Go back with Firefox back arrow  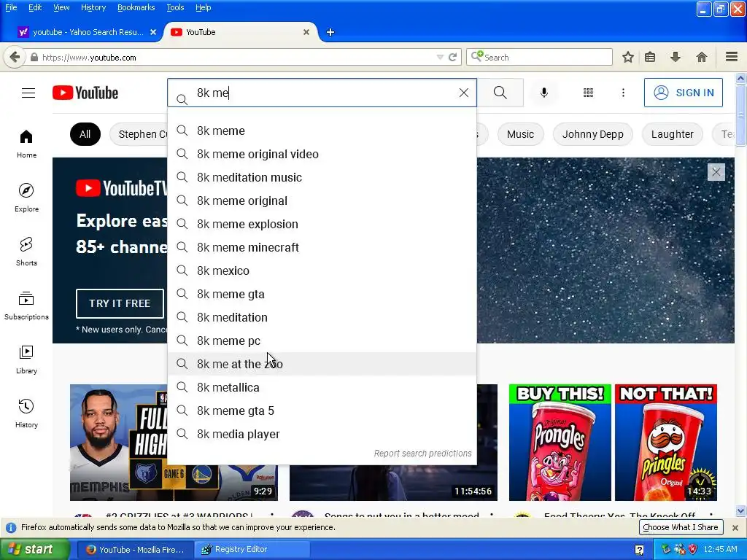pos(15,57)
